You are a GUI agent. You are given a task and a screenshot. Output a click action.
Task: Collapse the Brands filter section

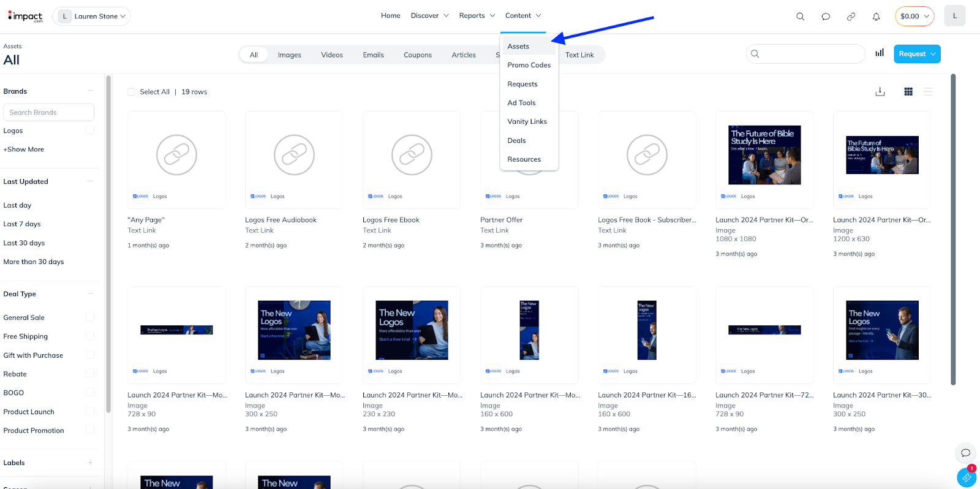tap(90, 91)
